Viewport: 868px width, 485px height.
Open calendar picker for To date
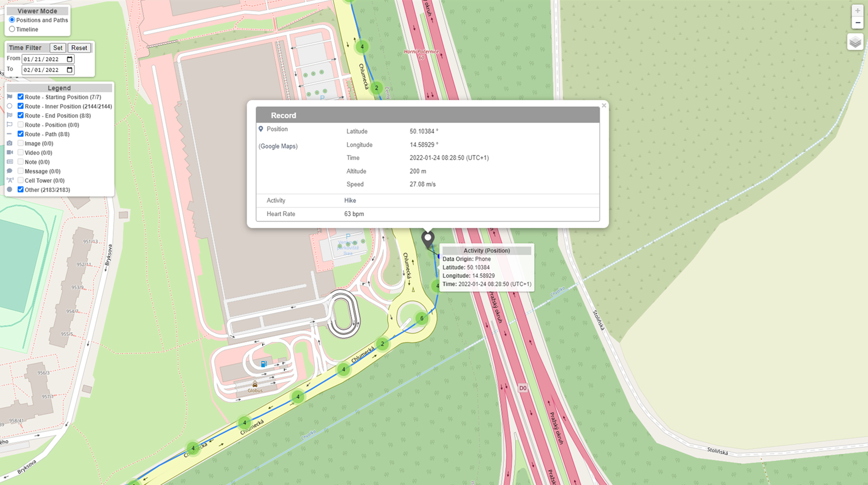click(x=70, y=70)
